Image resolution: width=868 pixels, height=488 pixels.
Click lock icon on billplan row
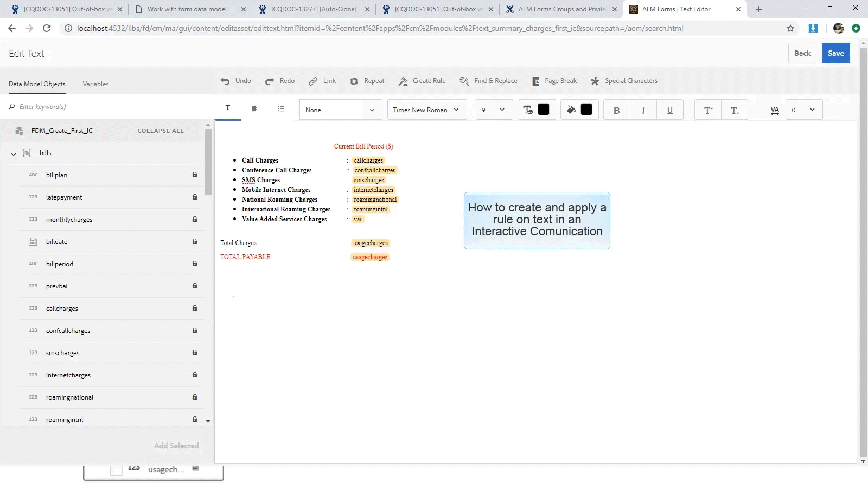click(x=194, y=175)
